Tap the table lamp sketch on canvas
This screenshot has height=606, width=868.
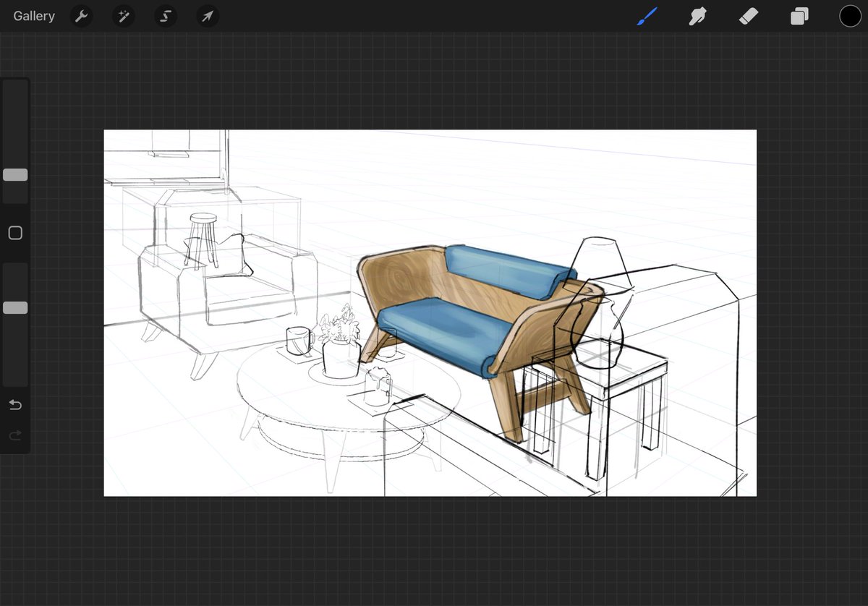(x=597, y=304)
